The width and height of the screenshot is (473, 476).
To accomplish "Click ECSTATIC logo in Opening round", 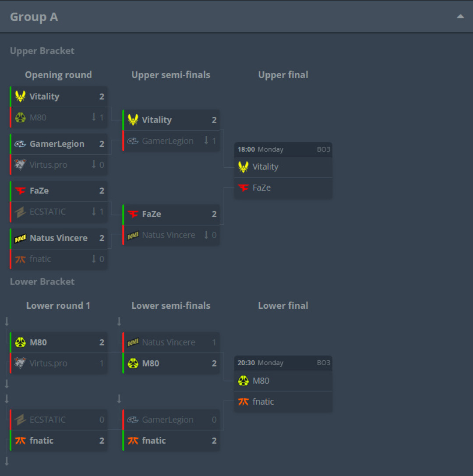I will pyautogui.click(x=20, y=212).
